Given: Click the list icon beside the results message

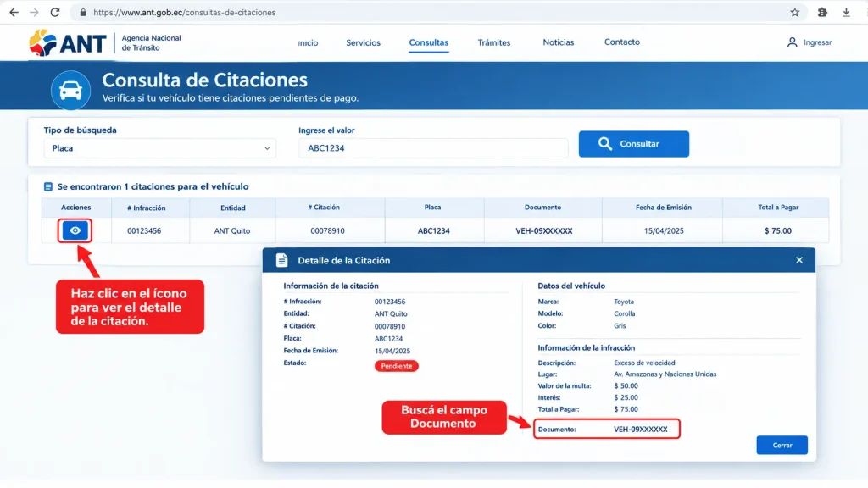Looking at the screenshot, I should pyautogui.click(x=48, y=187).
